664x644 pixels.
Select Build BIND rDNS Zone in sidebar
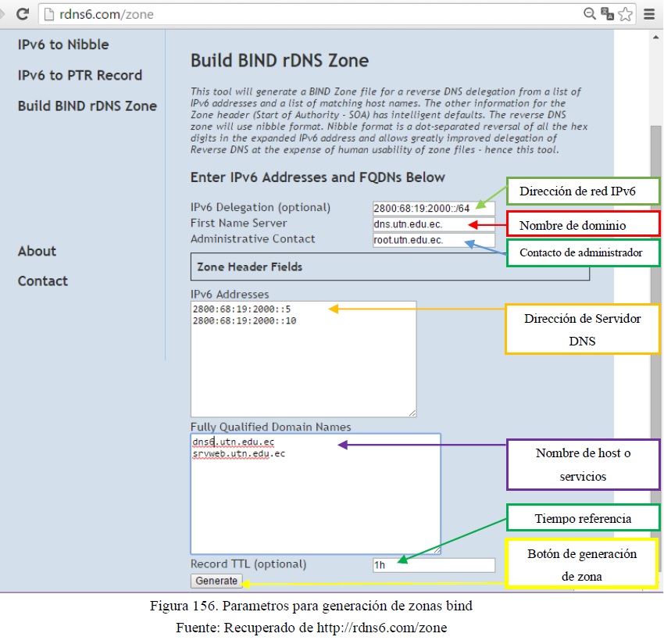point(87,106)
